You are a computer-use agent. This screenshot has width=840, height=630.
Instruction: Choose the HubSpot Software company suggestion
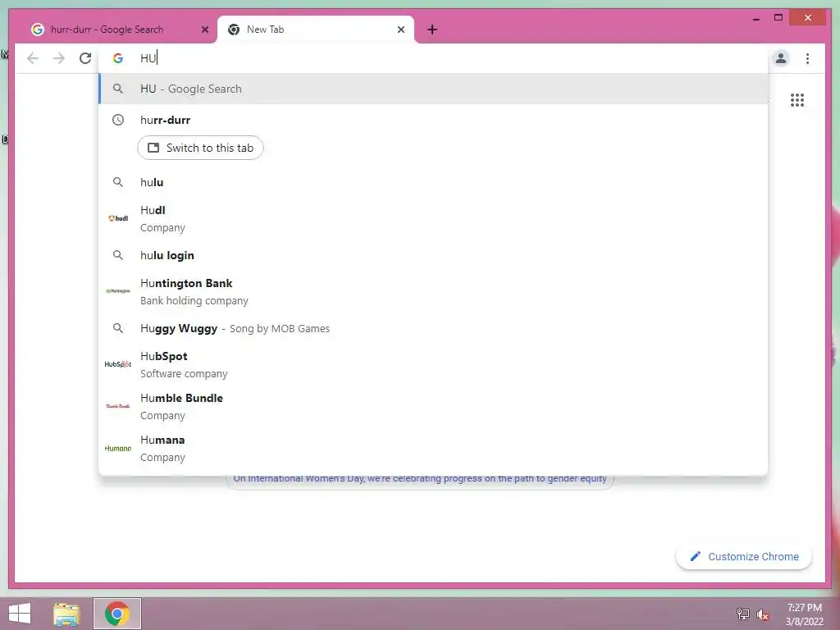point(433,364)
